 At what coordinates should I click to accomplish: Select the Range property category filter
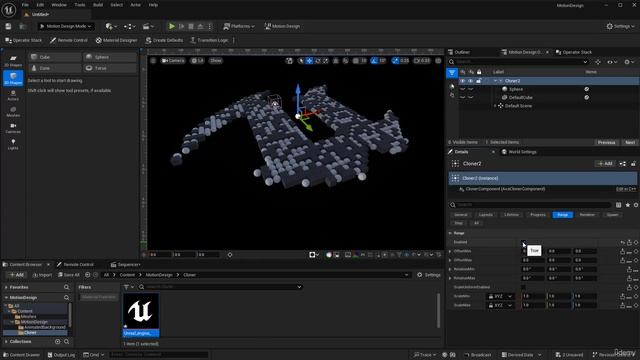562,215
